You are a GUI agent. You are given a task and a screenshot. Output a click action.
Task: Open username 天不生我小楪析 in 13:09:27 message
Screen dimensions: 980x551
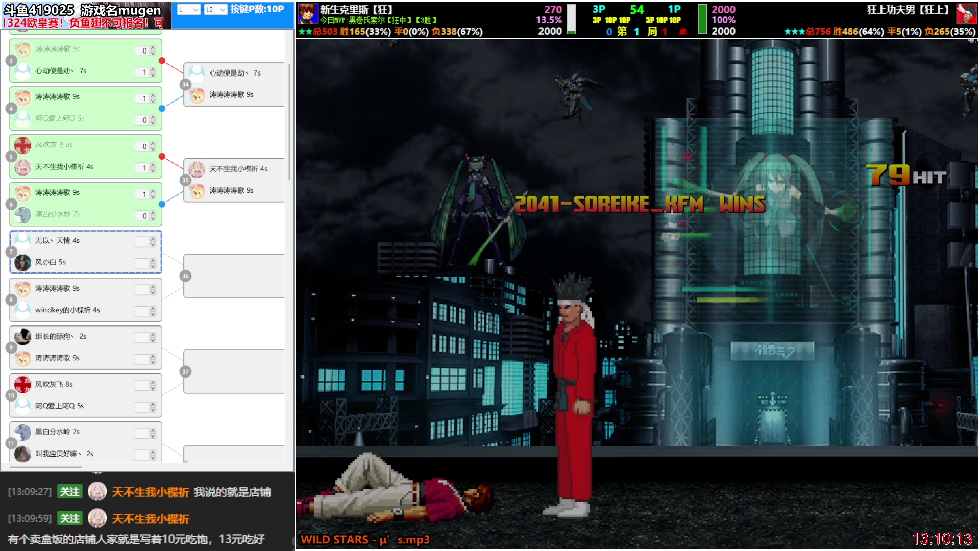point(151,492)
